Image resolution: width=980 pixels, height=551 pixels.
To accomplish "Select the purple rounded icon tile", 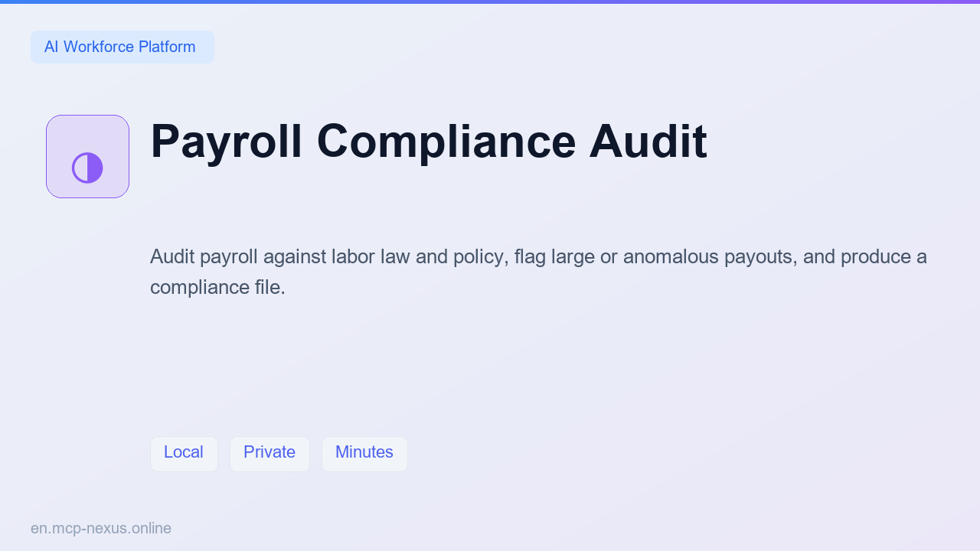I will tap(87, 156).
